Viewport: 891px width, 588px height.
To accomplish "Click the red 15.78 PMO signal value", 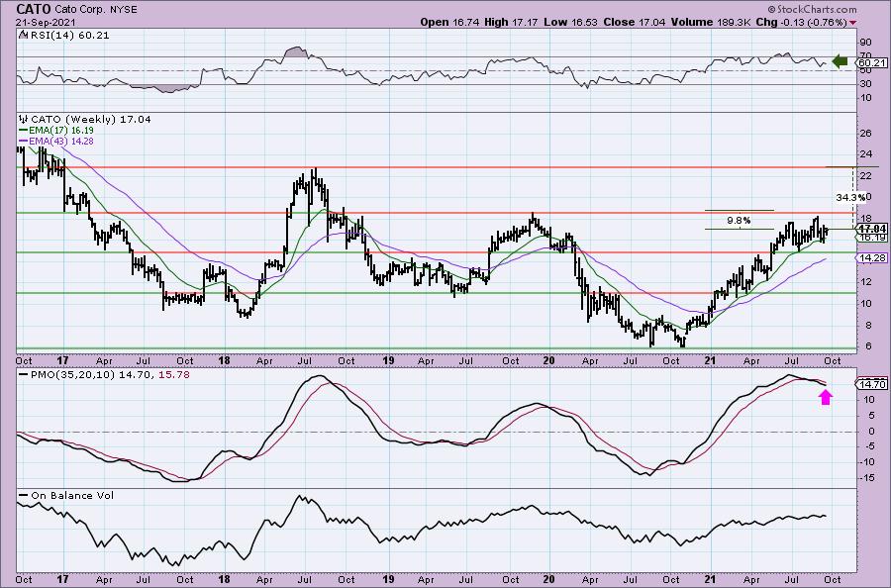I will tap(175, 375).
